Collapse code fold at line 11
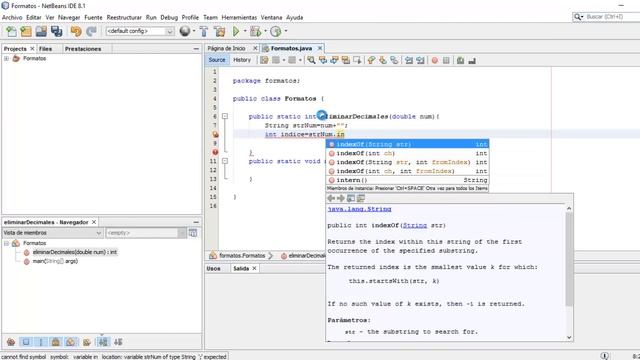Image resolution: width=640 pixels, height=360 pixels. coord(225,161)
